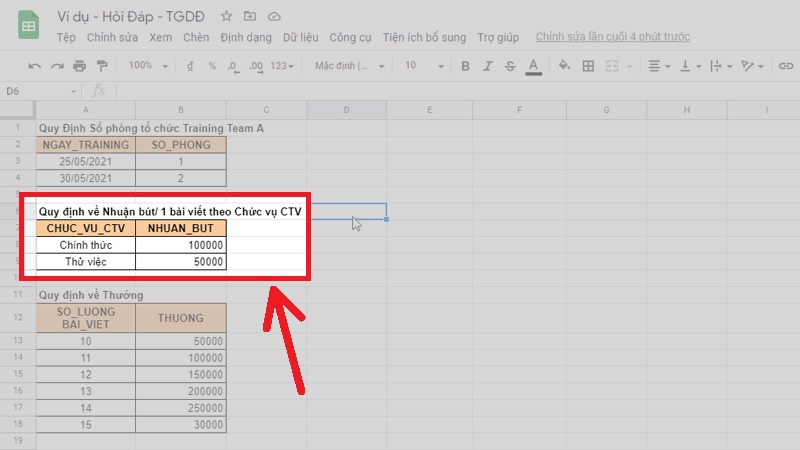Open the font size 10 dropdown

click(x=421, y=66)
